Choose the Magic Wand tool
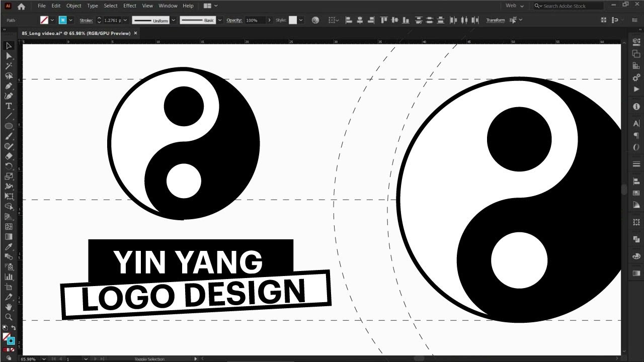This screenshot has height=362, width=644. pos(9,66)
